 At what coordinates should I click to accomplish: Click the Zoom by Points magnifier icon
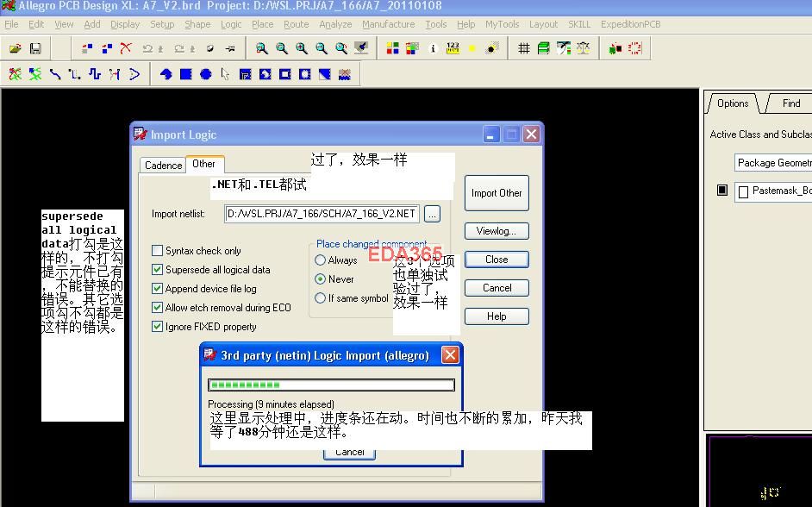coord(262,48)
